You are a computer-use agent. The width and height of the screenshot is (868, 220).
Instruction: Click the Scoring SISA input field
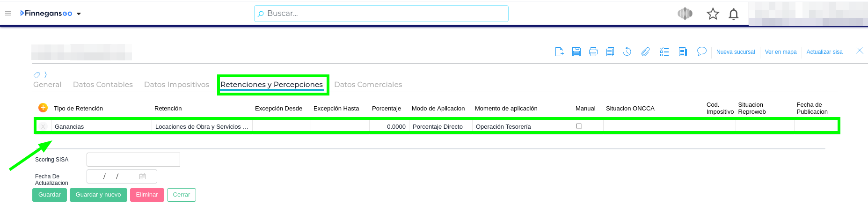[133, 160]
